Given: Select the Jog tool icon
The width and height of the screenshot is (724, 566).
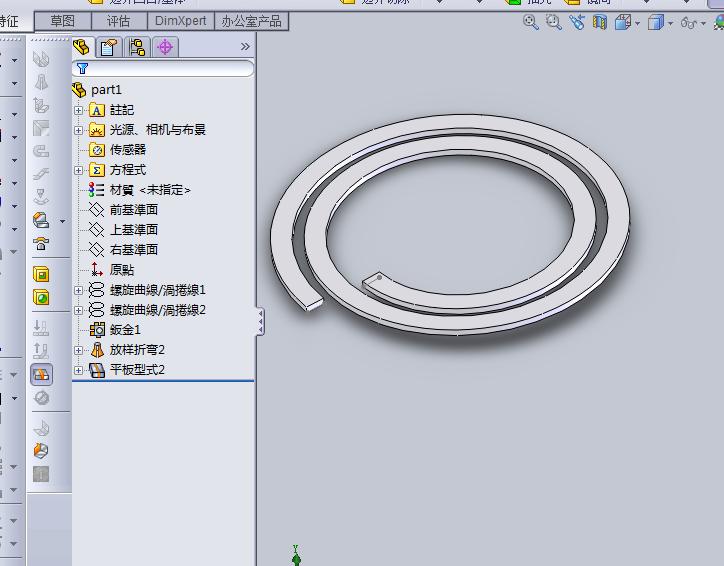Looking at the screenshot, I should coord(41,174).
